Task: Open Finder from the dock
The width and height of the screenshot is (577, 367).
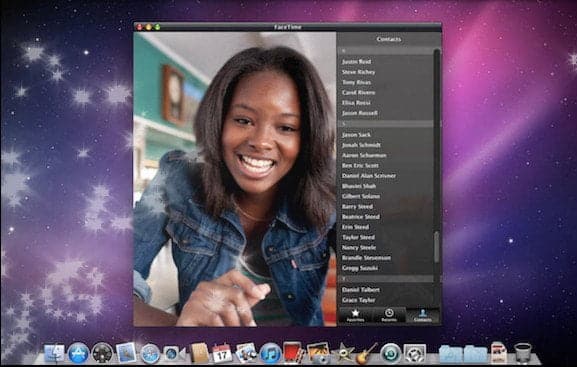Action: (x=54, y=353)
